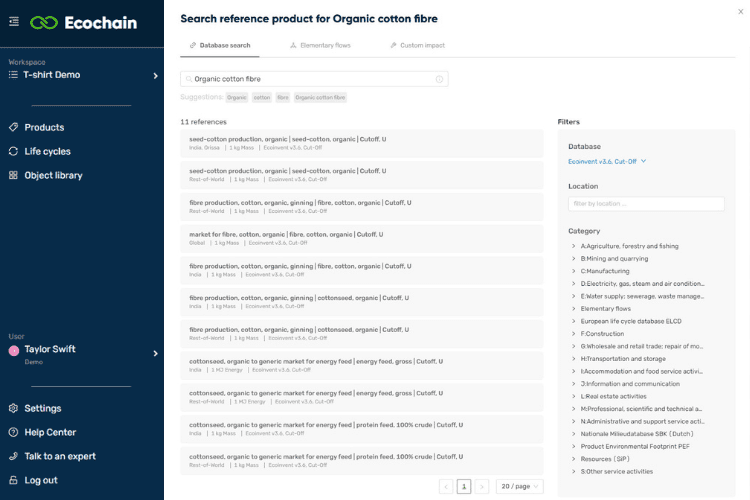Open Life cycles via its cycle icon
This screenshot has width=750, height=500.
point(14,151)
